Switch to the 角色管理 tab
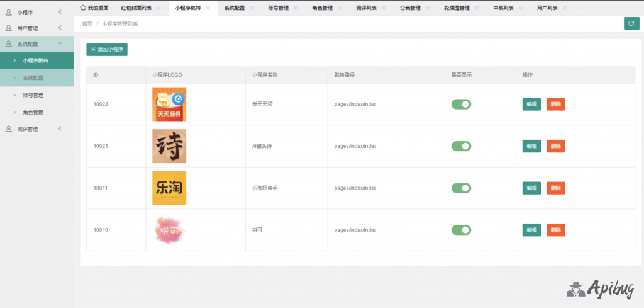 click(322, 8)
